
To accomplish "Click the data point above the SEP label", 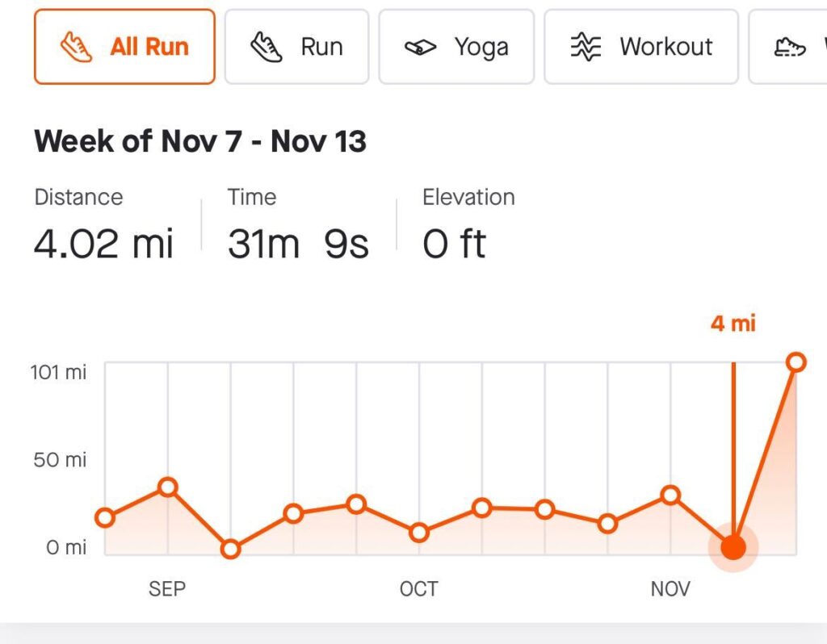I will point(168,487).
